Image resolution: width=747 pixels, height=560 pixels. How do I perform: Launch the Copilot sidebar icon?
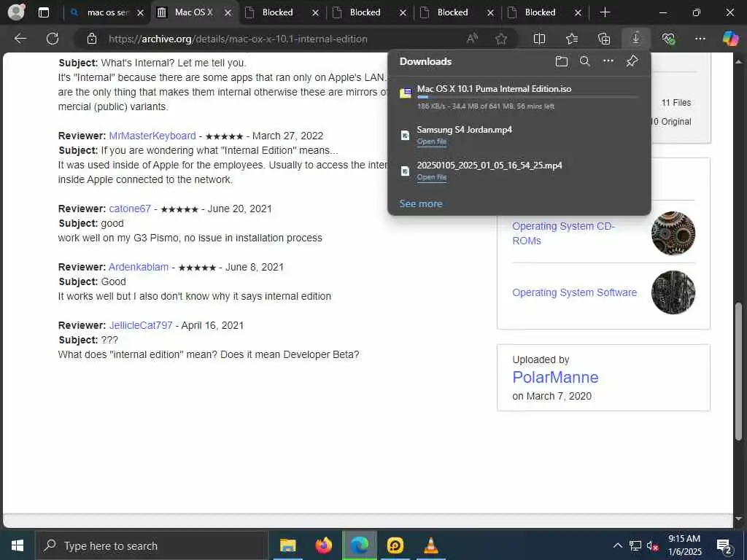click(730, 39)
